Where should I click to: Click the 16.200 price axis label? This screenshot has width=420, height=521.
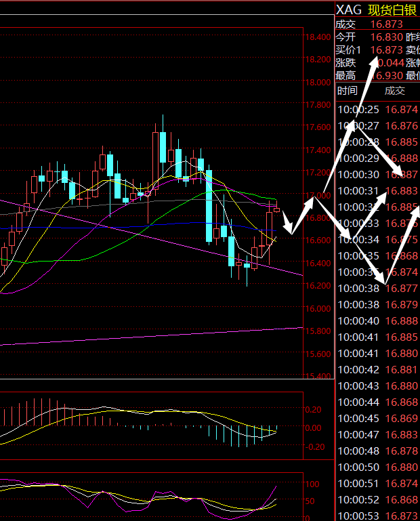(x=318, y=286)
